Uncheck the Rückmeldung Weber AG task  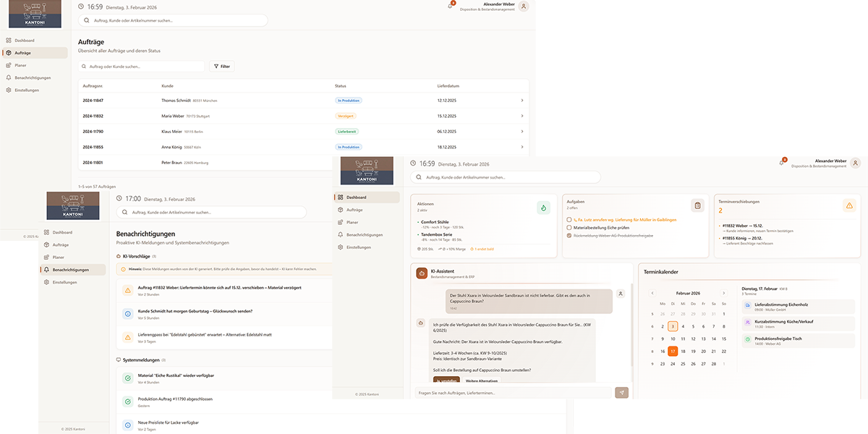point(570,236)
